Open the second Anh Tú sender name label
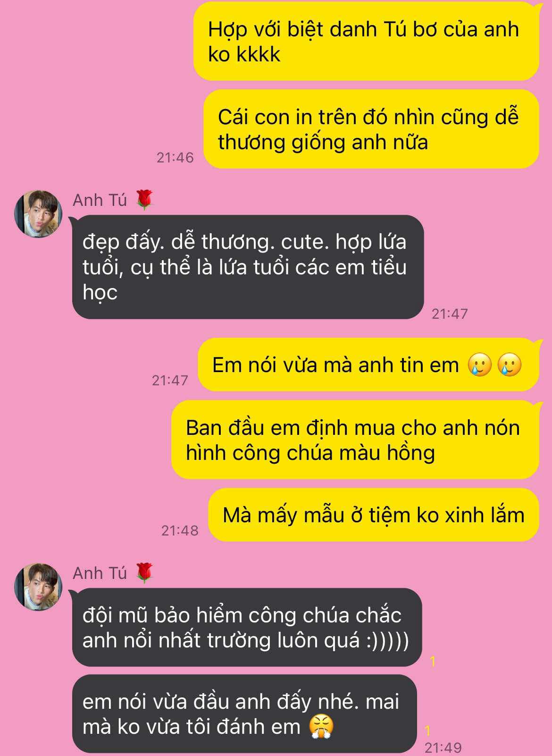 pyautogui.click(x=100, y=573)
